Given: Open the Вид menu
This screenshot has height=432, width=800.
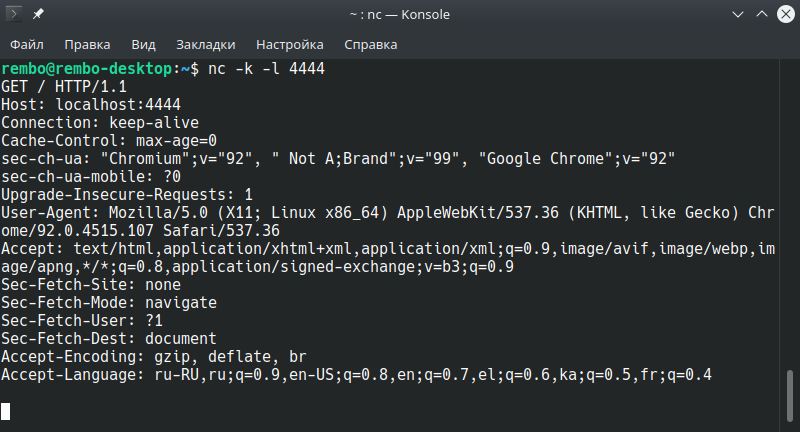Looking at the screenshot, I should 143,45.
